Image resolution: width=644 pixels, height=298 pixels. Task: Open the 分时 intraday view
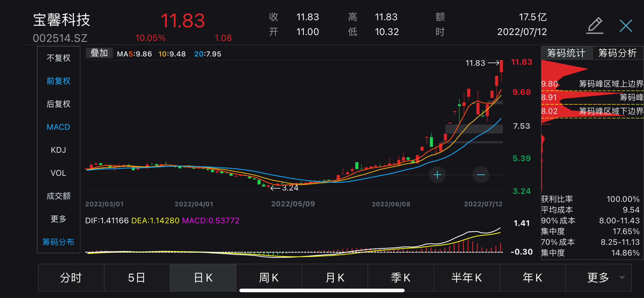click(x=71, y=277)
